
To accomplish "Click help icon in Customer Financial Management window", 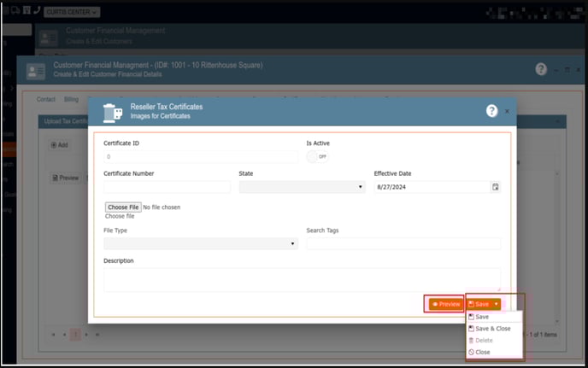I will 541,69.
